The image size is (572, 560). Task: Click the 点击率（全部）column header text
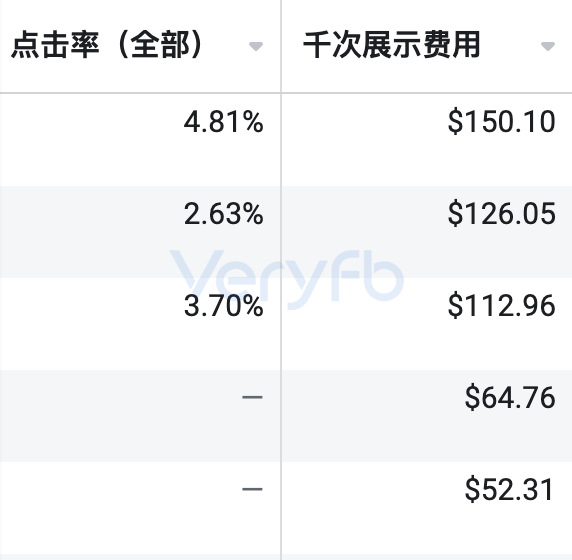(106, 45)
